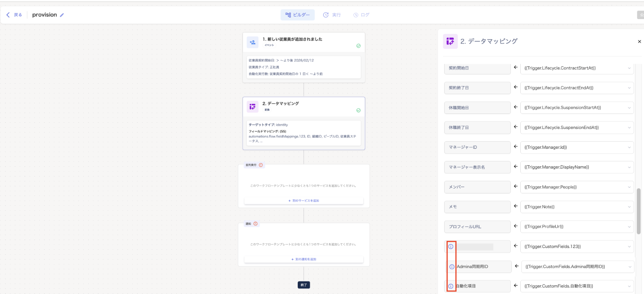The height and width of the screenshot is (294, 644).
Task: Open the Trigger.Manager.Id dropdown
Action: pyautogui.click(x=577, y=147)
